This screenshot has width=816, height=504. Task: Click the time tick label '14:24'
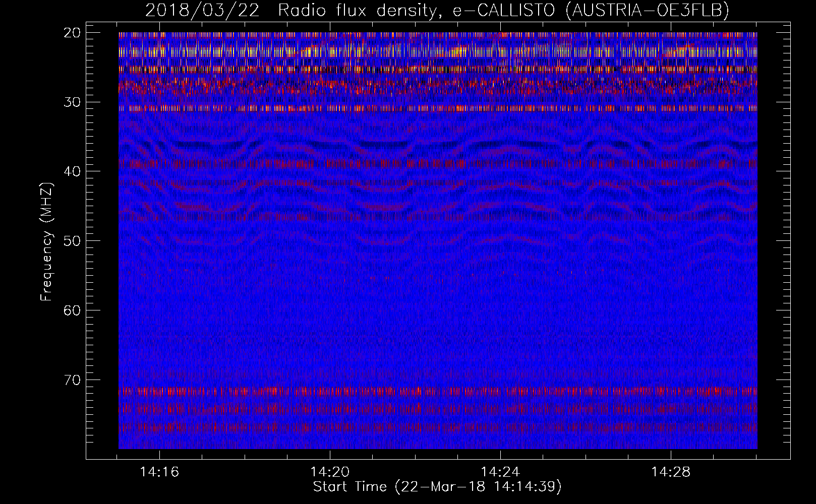click(500, 472)
